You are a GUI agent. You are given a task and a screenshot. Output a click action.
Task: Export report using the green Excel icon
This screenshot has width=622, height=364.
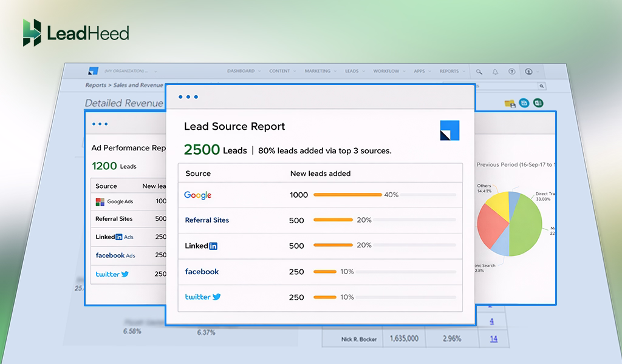(x=538, y=103)
